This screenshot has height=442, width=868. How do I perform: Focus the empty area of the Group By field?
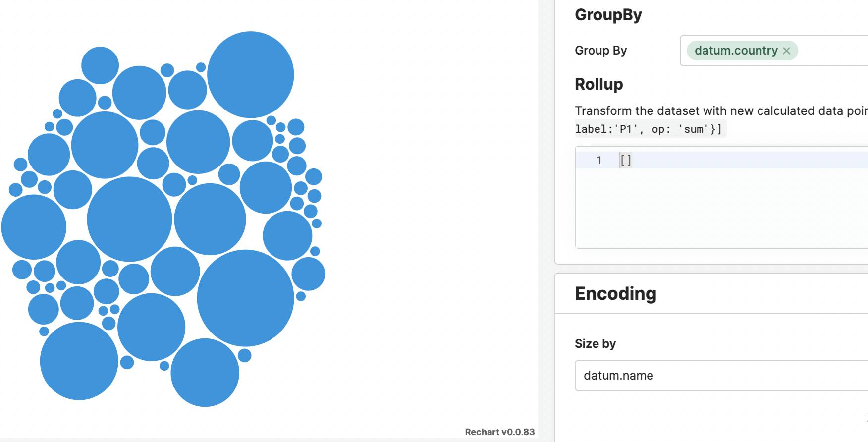point(832,51)
